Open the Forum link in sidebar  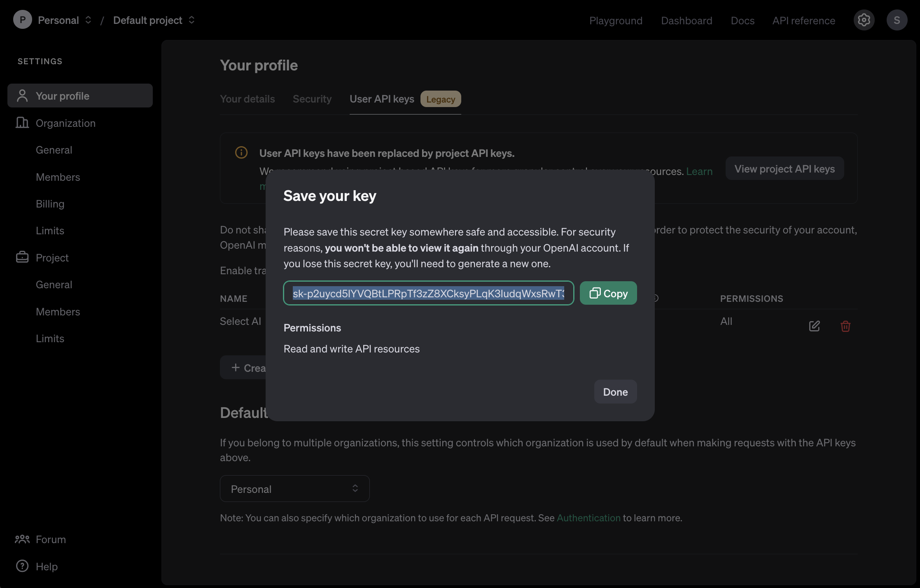[50, 539]
